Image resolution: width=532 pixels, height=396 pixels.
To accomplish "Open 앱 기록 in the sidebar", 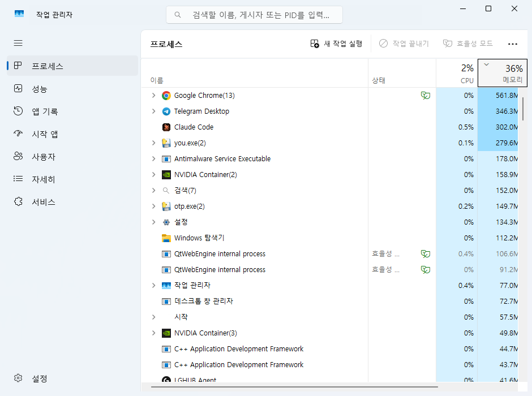I will [x=72, y=111].
